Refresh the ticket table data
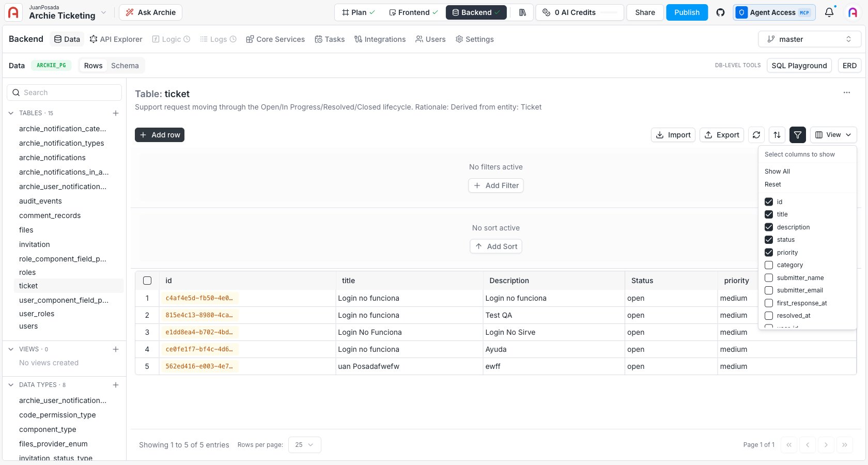868x465 pixels. [x=756, y=135]
